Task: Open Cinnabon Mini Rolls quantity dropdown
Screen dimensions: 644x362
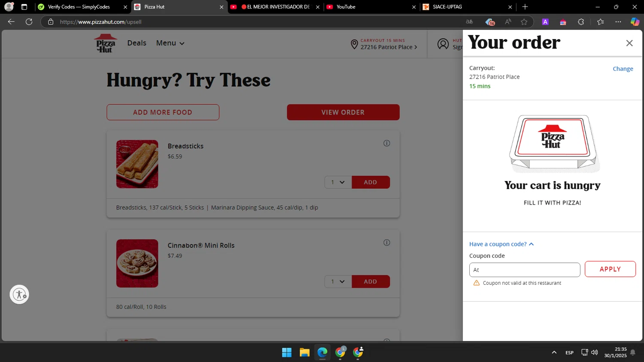Action: pyautogui.click(x=338, y=281)
